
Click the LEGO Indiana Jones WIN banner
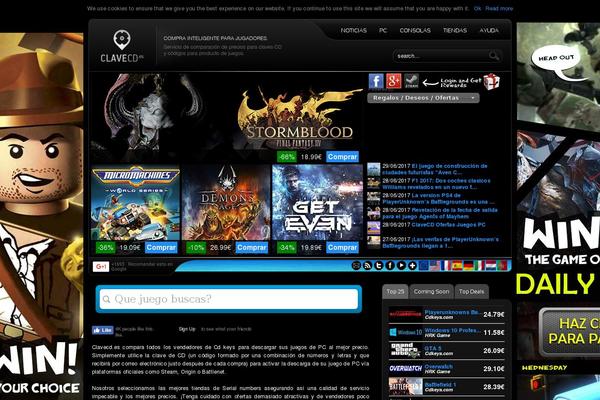coord(41,216)
